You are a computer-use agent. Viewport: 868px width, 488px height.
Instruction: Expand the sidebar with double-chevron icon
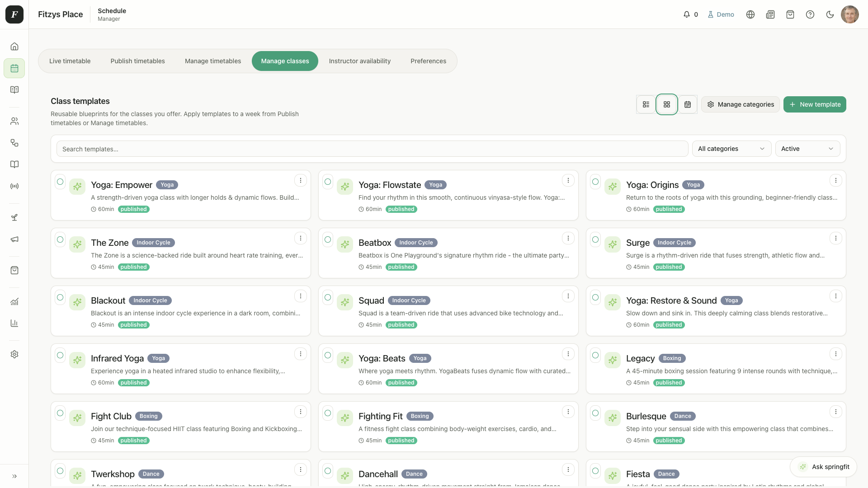point(14,476)
